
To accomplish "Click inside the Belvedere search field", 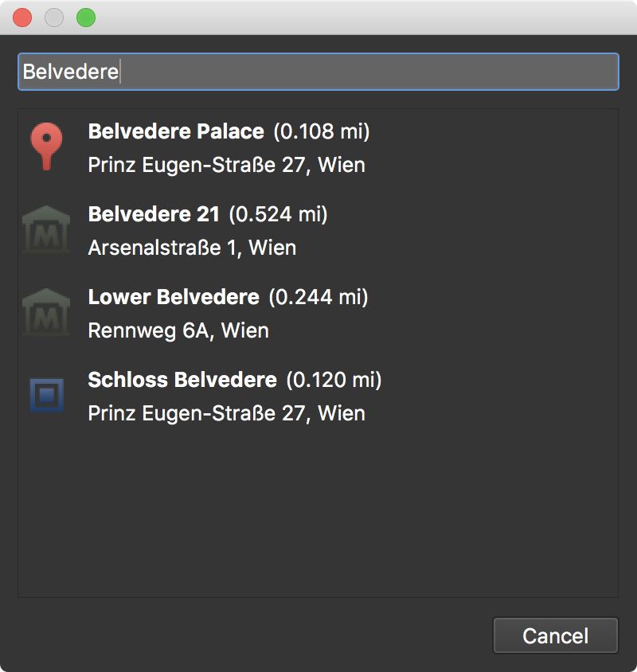I will click(x=318, y=72).
